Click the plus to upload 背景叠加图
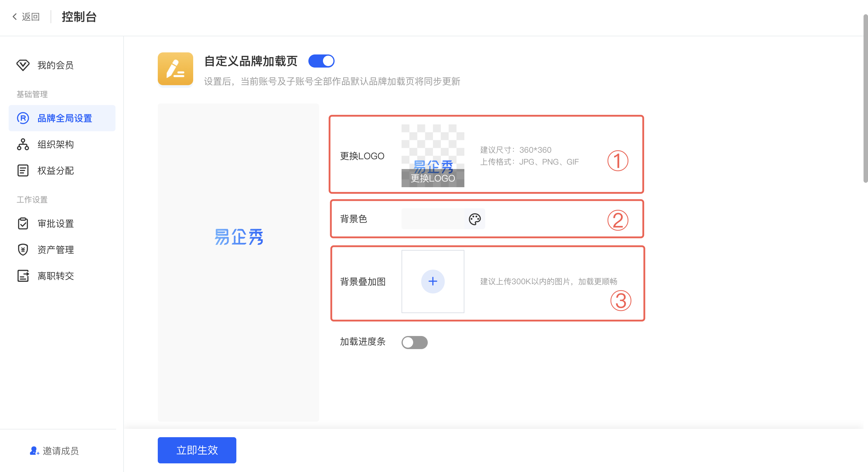868x472 pixels. pos(433,281)
